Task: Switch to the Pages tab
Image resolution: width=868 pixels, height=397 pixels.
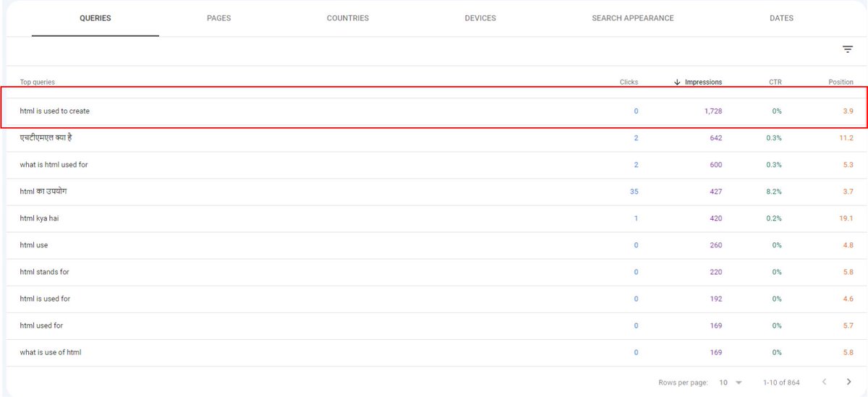Action: tap(218, 18)
